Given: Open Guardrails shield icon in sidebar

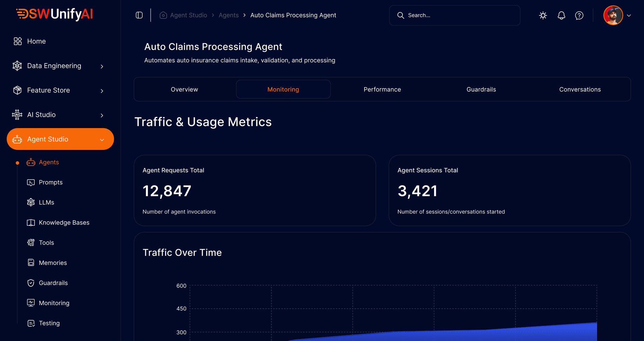Looking at the screenshot, I should (x=31, y=283).
